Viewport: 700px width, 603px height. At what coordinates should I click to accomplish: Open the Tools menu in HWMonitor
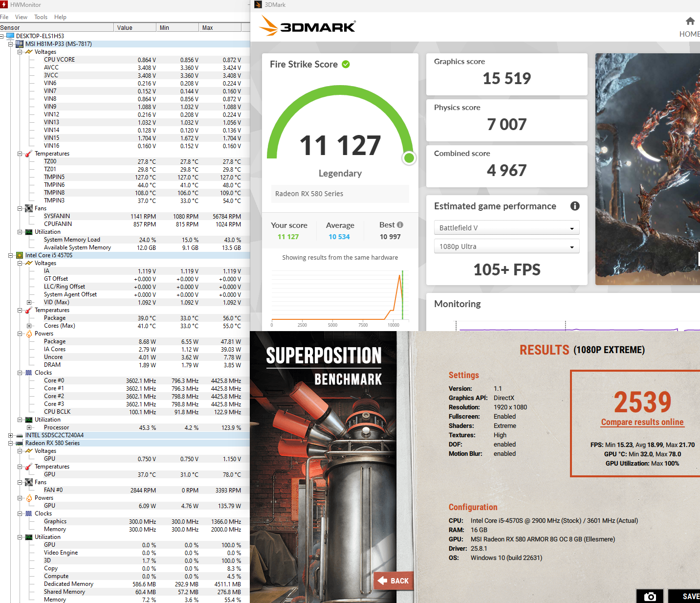click(x=41, y=17)
